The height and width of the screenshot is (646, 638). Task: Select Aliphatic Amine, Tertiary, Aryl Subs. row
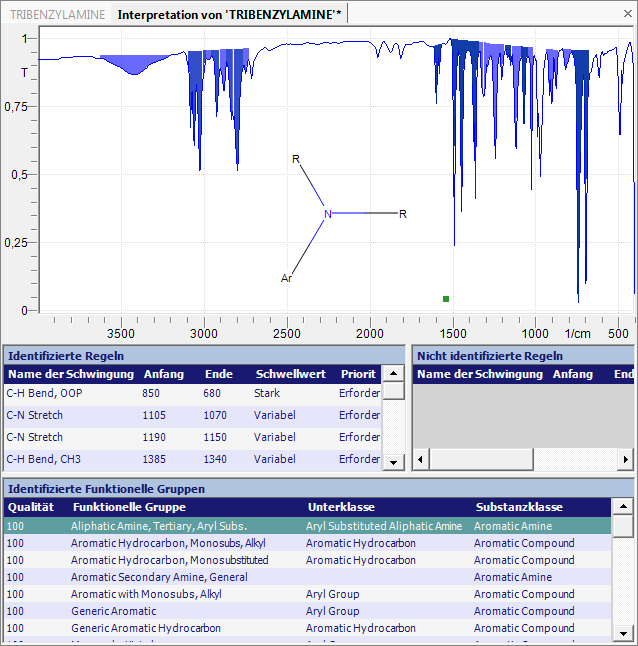coord(158,526)
